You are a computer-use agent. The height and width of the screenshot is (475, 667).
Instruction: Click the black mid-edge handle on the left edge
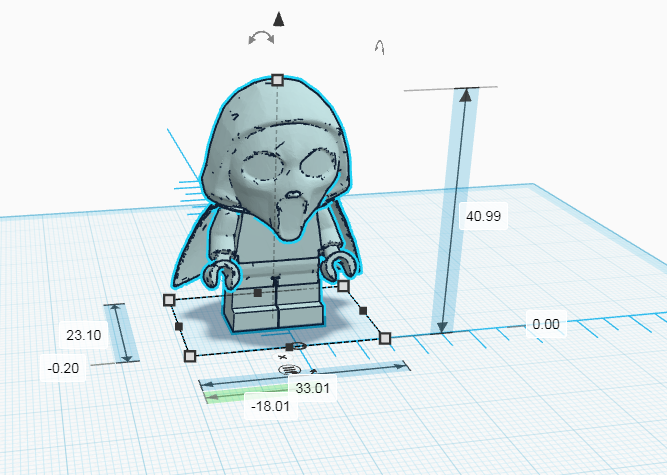[179, 326]
